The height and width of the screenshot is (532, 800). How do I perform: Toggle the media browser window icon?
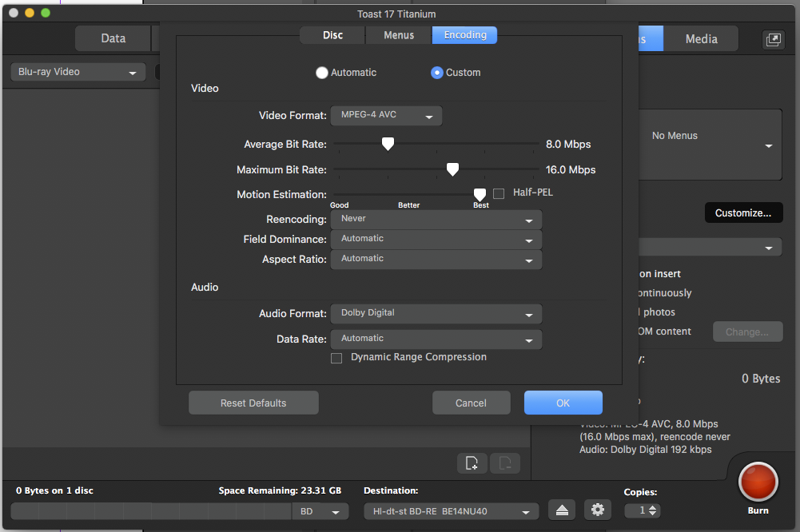coord(774,39)
